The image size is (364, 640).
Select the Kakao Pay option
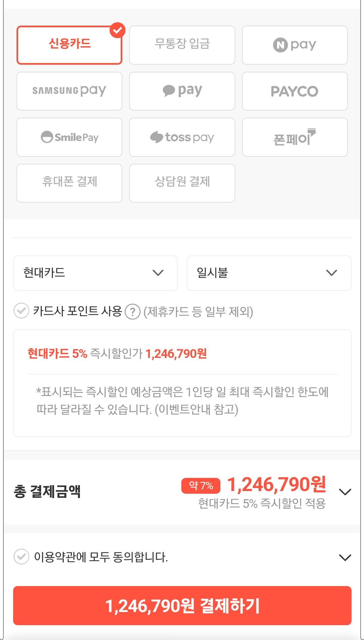tap(182, 91)
